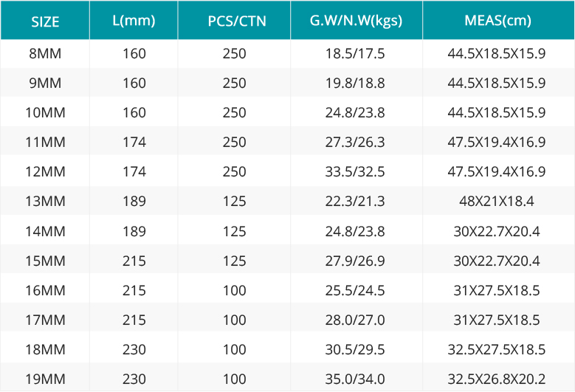Viewport: 575px width, 392px height.
Task: Select measurement 32.5X26.8X20.2
Action: (x=497, y=379)
